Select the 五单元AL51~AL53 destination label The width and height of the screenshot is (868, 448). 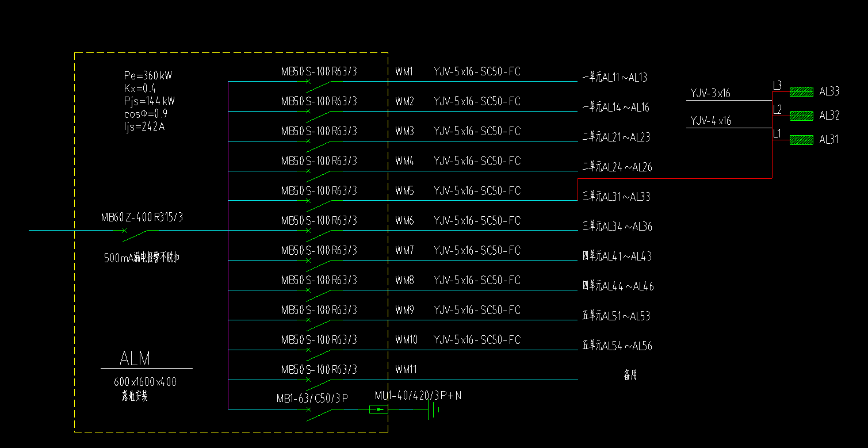click(x=616, y=316)
